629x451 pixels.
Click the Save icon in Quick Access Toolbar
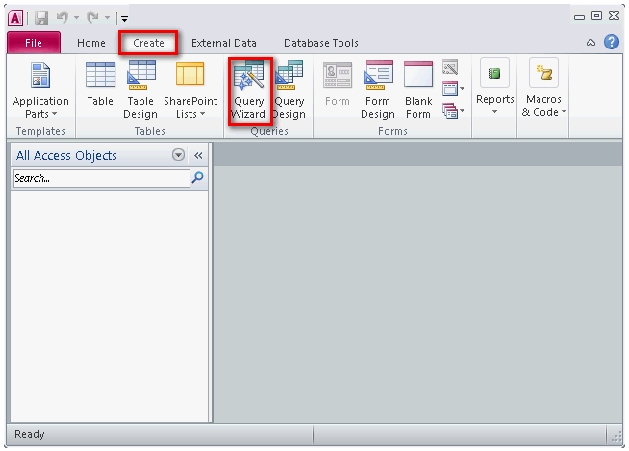pos(41,18)
